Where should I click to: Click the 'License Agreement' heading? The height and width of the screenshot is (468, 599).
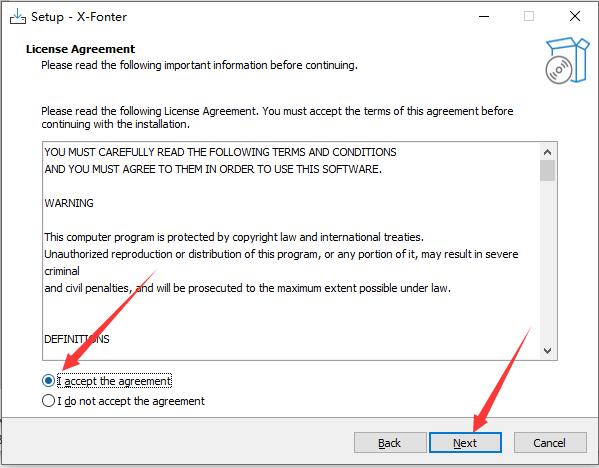[80, 49]
